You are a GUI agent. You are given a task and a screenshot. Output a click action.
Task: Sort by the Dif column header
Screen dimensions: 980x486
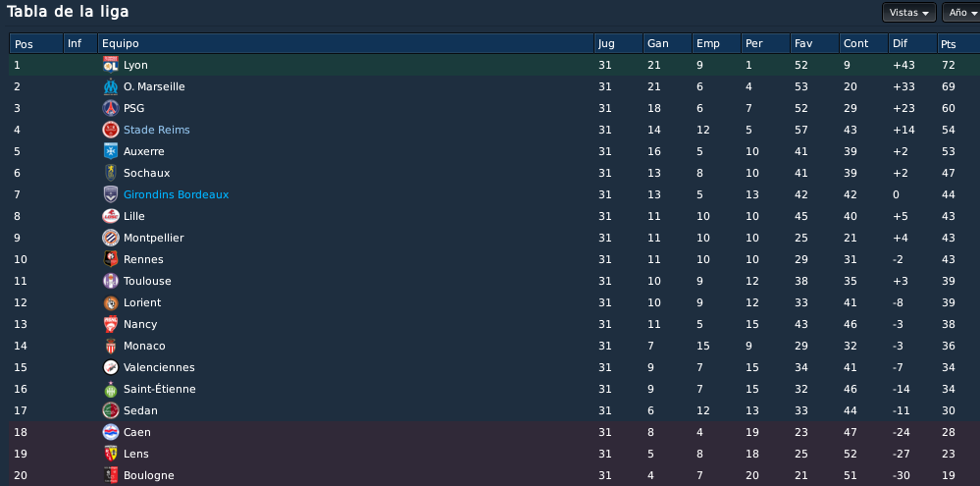pos(912,44)
